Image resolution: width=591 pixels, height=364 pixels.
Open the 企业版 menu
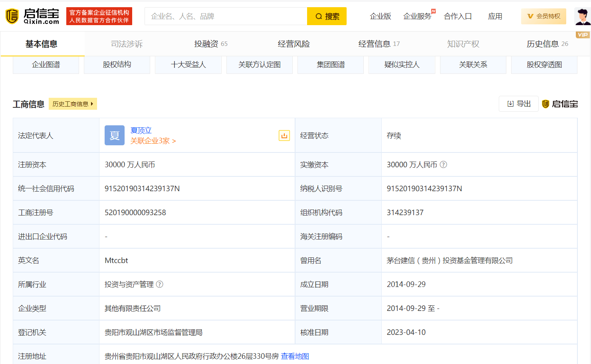[x=380, y=16]
